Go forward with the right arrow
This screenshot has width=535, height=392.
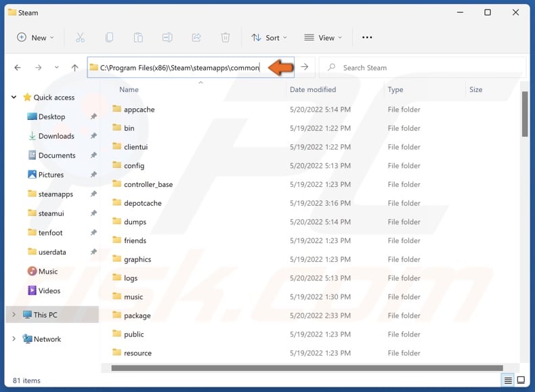tap(38, 68)
